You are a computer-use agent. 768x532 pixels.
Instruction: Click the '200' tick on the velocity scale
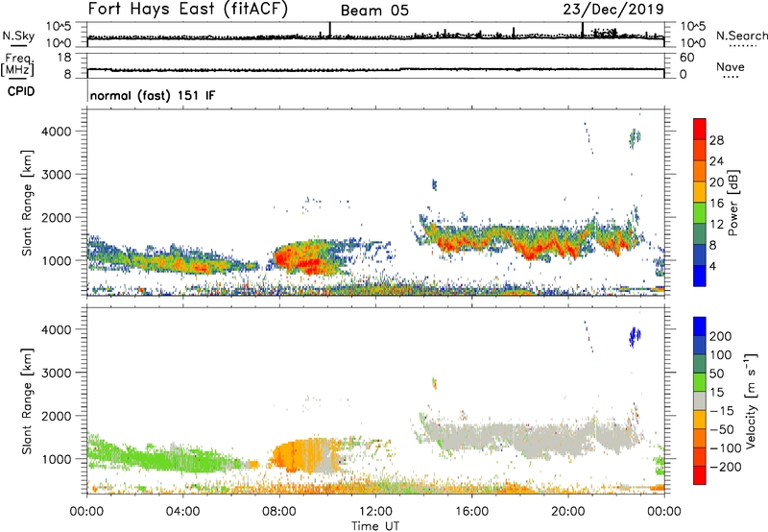tap(721, 336)
